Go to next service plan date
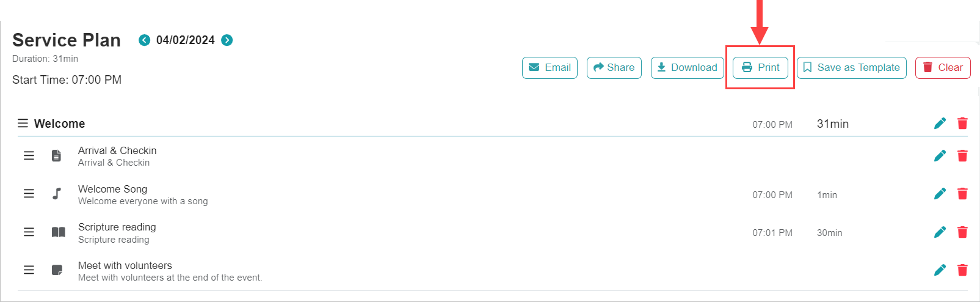Viewport: 980px width, 302px height. point(227,40)
